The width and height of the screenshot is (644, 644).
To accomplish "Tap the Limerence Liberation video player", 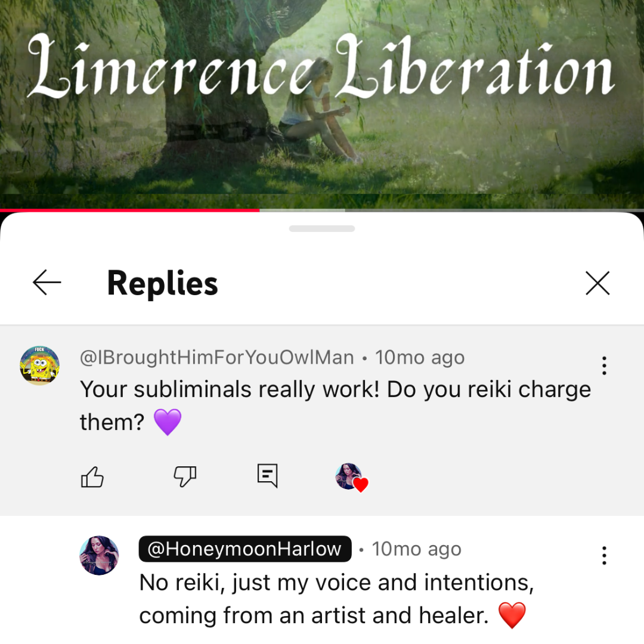I will tap(322, 104).
